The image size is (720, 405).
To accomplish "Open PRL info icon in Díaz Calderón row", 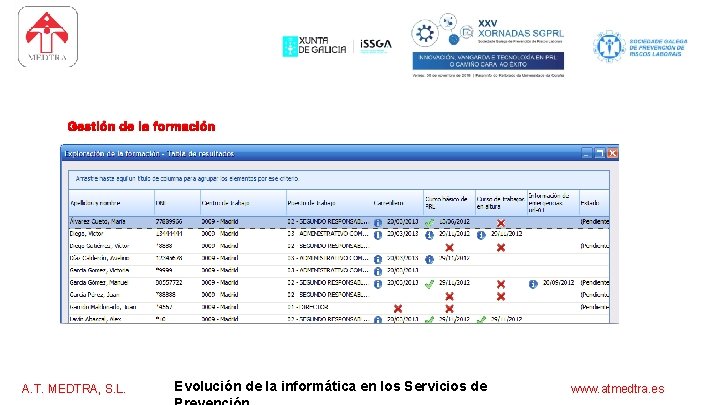I will (x=429, y=259).
